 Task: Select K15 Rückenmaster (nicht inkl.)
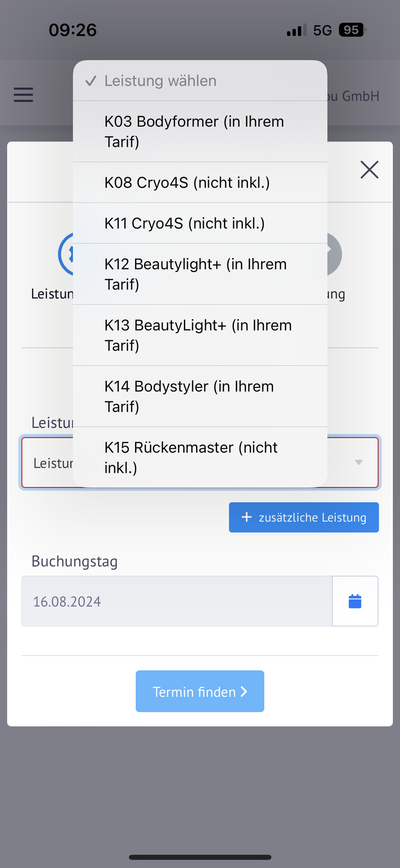click(x=200, y=457)
